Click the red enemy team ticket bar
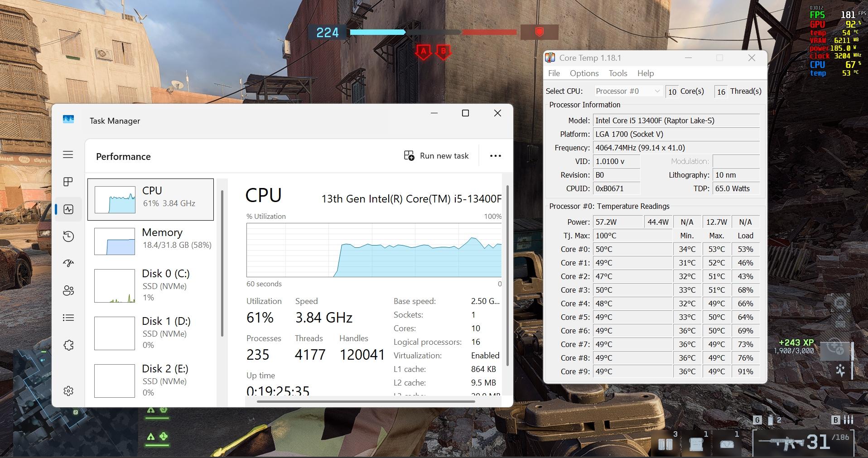 coord(489,32)
